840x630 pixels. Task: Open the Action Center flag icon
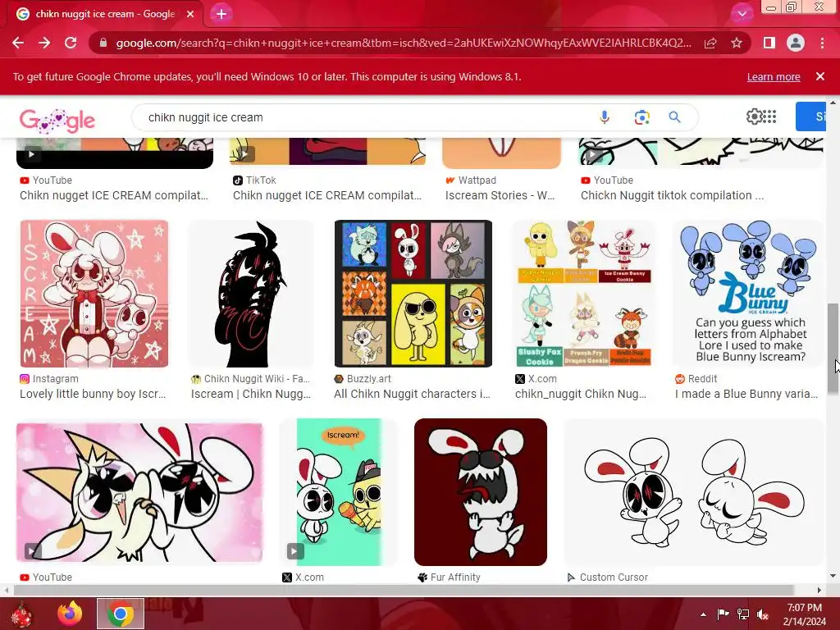(x=723, y=614)
